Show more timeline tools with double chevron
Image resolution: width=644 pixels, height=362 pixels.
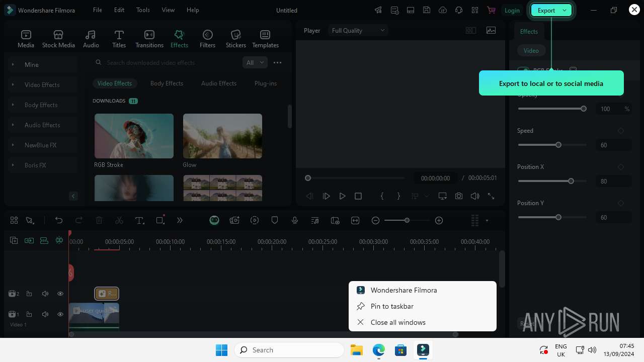tap(180, 220)
